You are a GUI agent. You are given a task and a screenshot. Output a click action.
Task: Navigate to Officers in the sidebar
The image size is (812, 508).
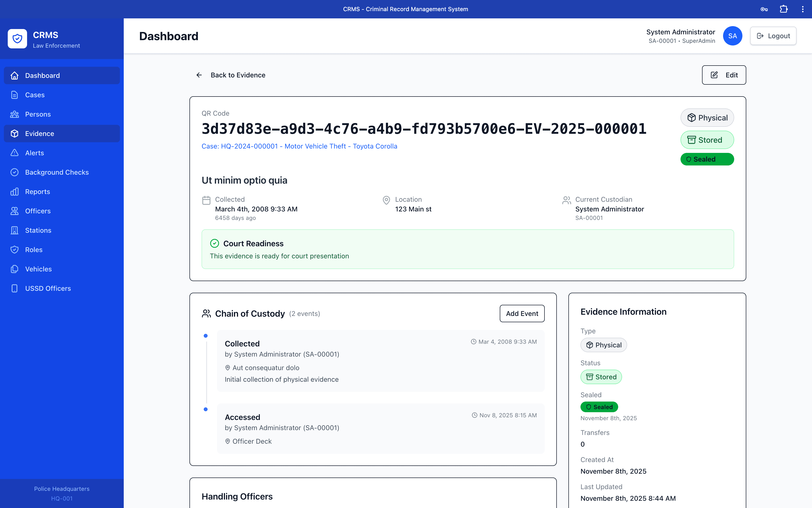point(62,211)
